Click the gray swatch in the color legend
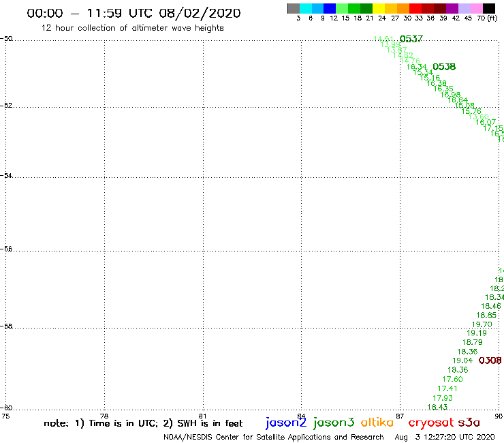 point(294,8)
